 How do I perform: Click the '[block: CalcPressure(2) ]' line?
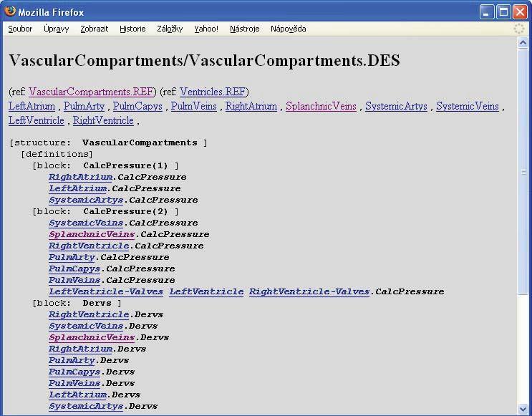(x=105, y=212)
